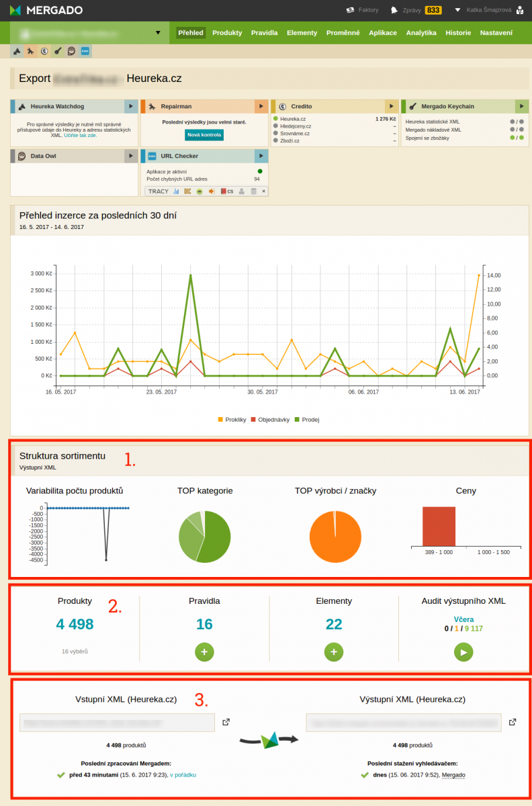Open Tracy bar chart panel icon
The image size is (532, 806).
tap(176, 191)
